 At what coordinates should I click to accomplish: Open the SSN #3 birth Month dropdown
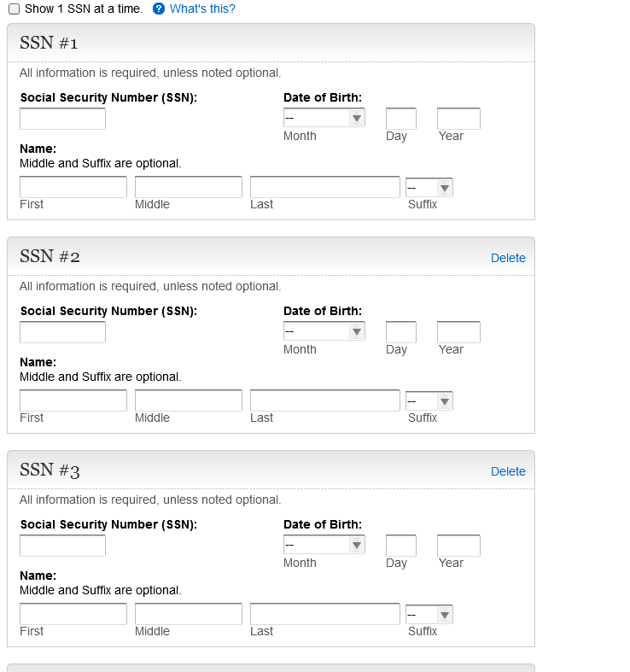[324, 545]
